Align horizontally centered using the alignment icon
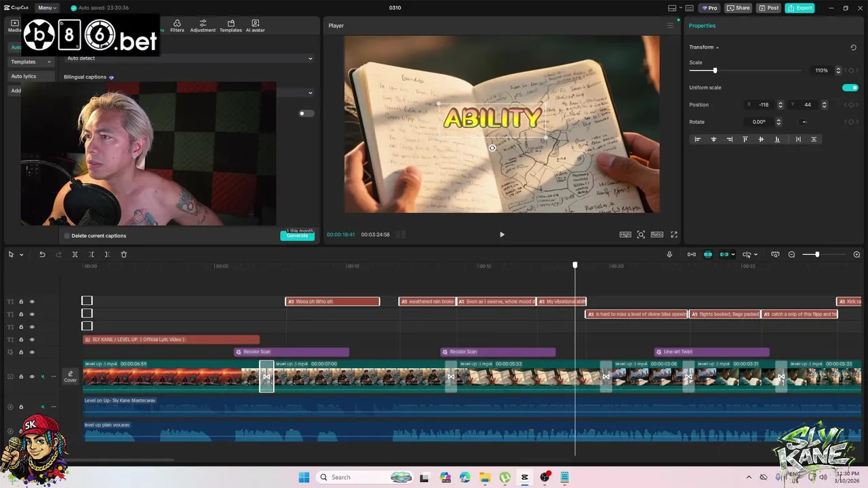The height and width of the screenshot is (488, 868). 713,139
